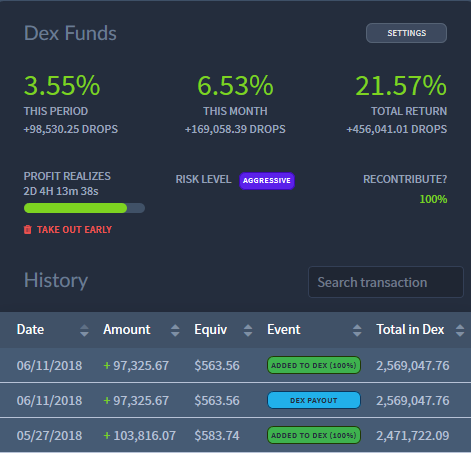Sort by Total in Dex arrows
This screenshot has width=471, height=453.
(460, 330)
